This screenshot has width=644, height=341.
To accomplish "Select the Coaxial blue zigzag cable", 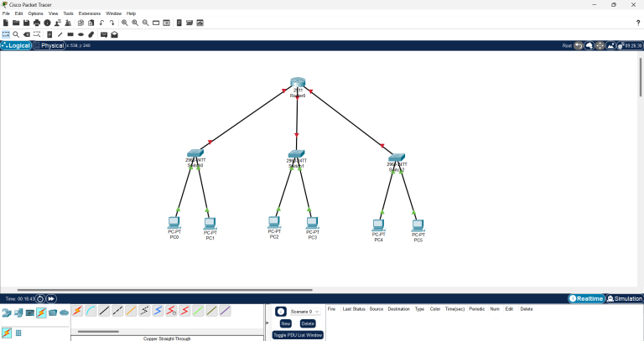I will tap(158, 311).
